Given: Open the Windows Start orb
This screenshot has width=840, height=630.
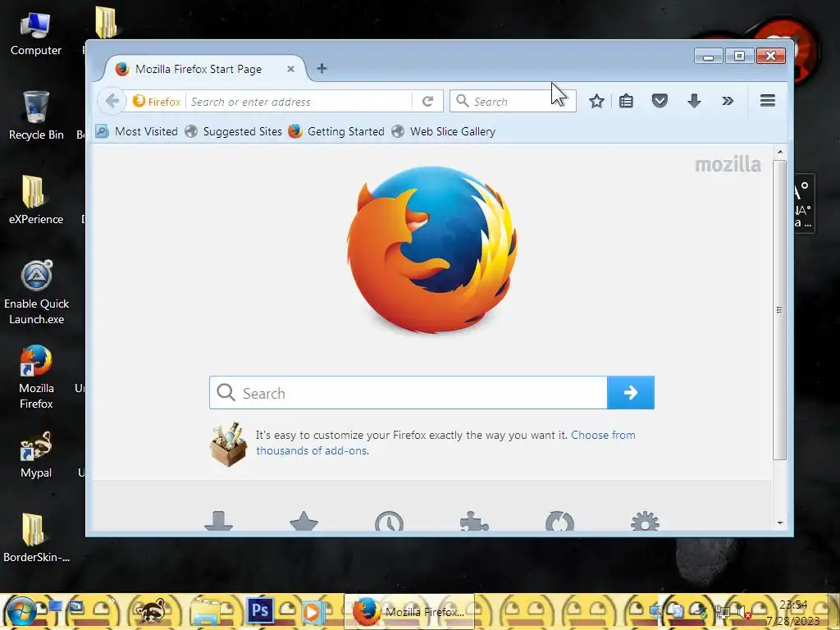Looking at the screenshot, I should (21, 611).
